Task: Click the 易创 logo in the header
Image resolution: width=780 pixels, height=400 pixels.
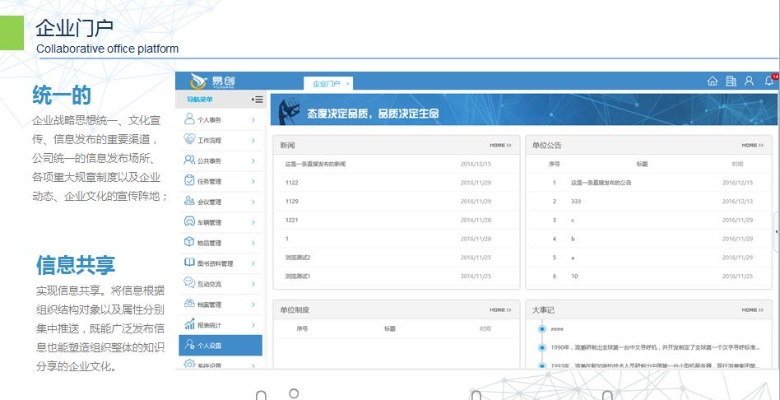Action: pos(213,81)
